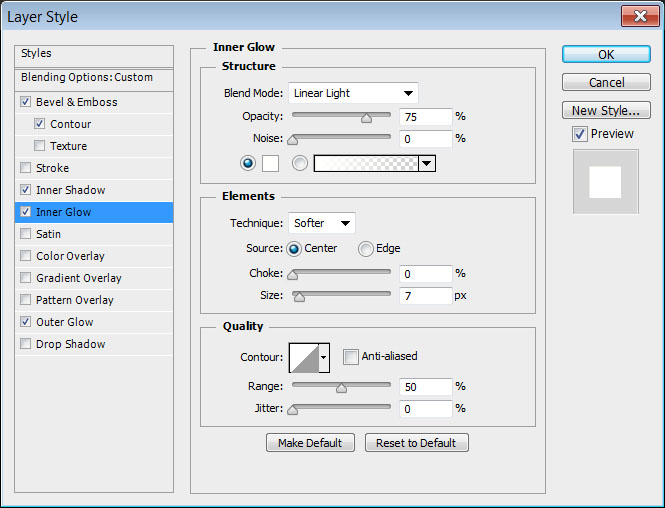The width and height of the screenshot is (665, 508).
Task: Open the gradient dropdown arrow
Action: coord(427,163)
